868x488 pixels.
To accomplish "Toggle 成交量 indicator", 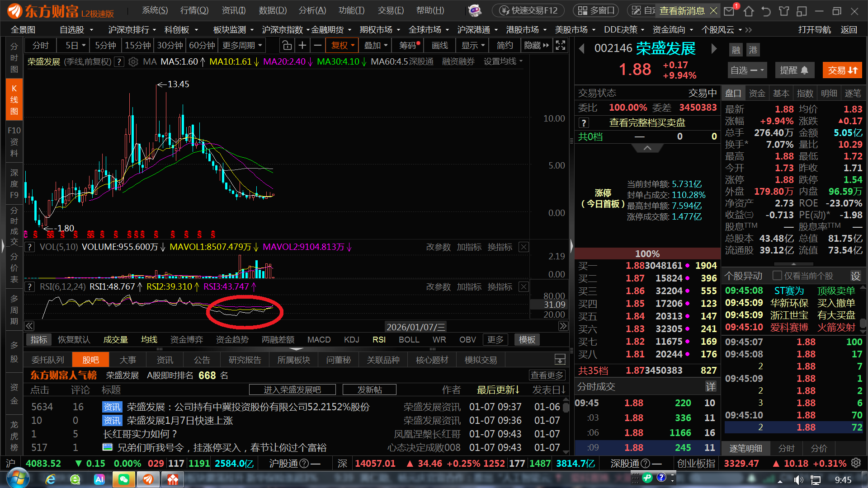I will (x=115, y=339).
